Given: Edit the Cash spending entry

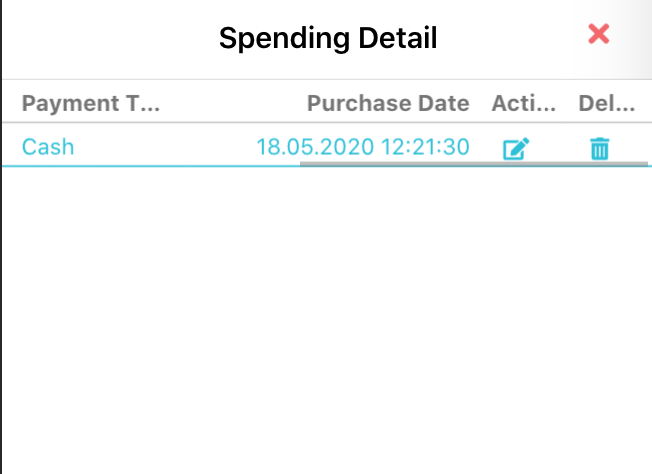Looking at the screenshot, I should pos(515,150).
